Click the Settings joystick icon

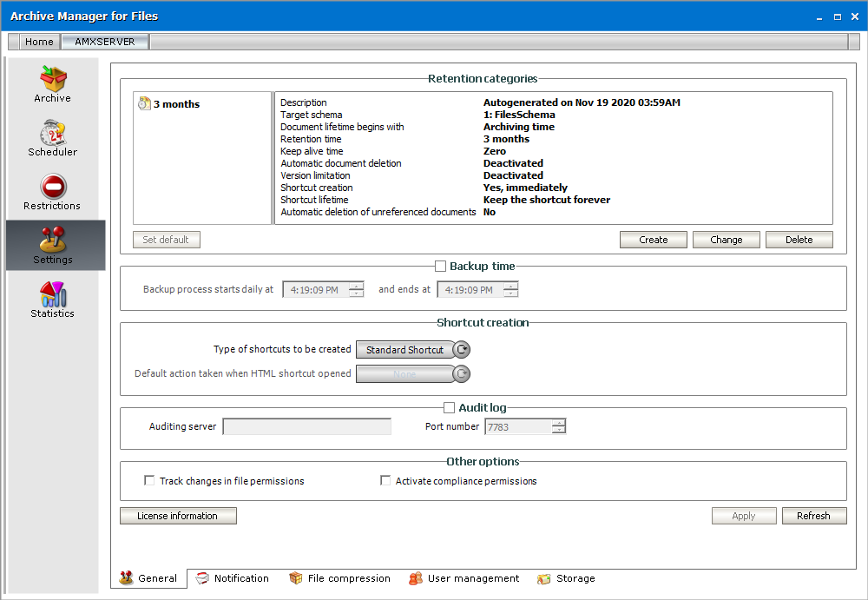pyautogui.click(x=53, y=241)
